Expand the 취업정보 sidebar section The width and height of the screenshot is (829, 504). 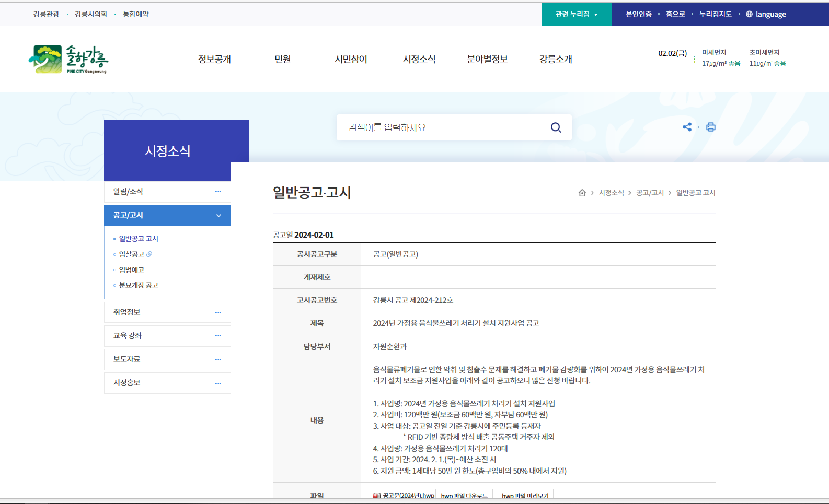pyautogui.click(x=218, y=312)
